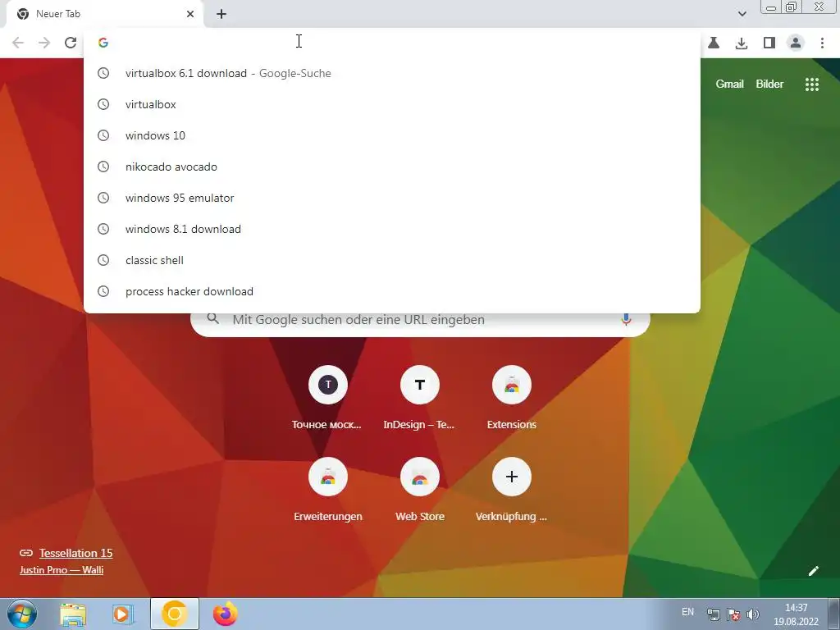Go forward using the forward arrow
The width and height of the screenshot is (840, 630).
(44, 43)
